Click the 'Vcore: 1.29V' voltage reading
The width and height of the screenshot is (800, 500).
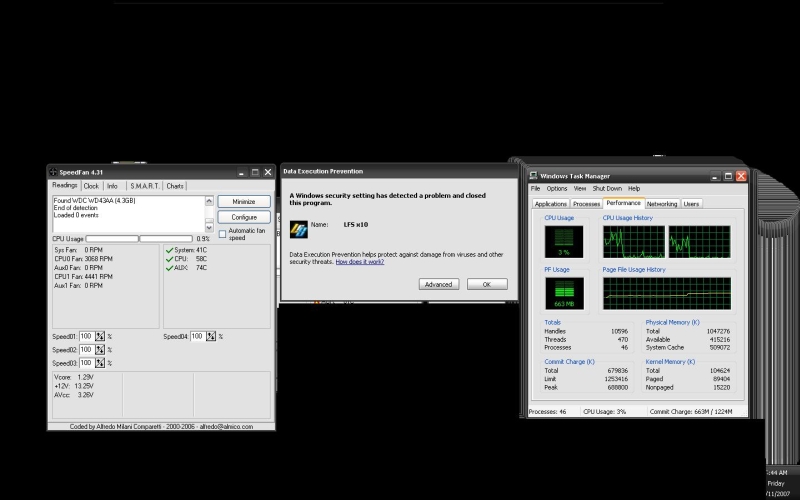coord(74,377)
